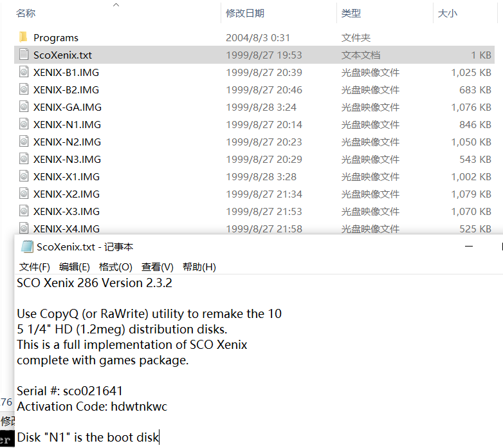
Task: Click the XENIX-GA.IMG file name
Action: click(x=68, y=107)
